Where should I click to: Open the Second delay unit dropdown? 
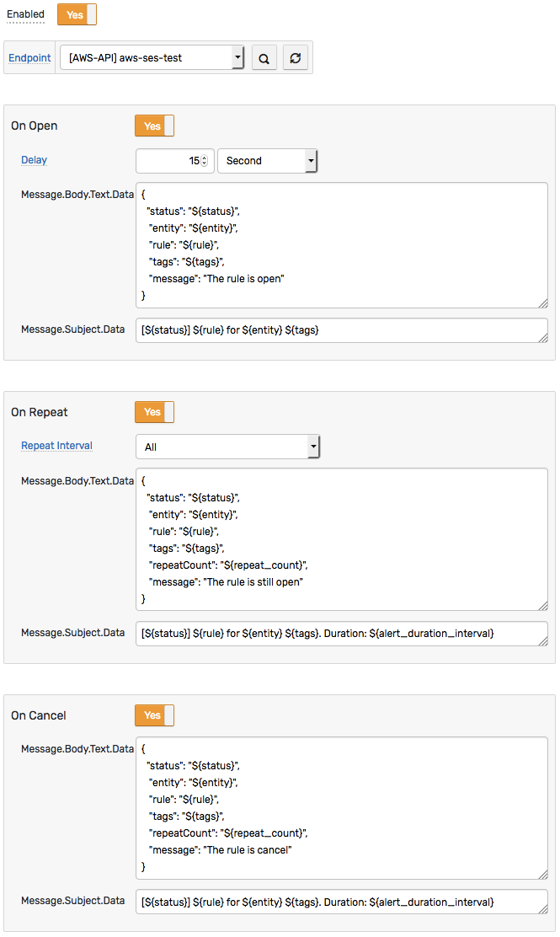[x=267, y=161]
